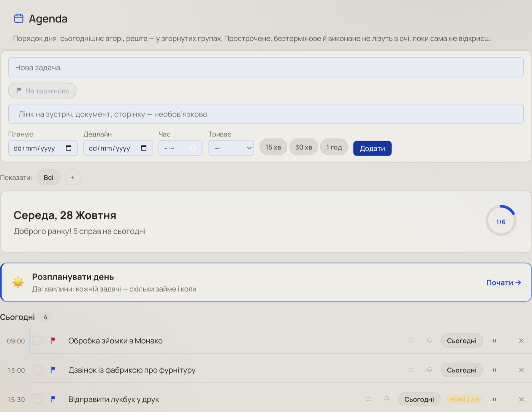Open date menu Сьогодні for Обробка зйомки

462,341
